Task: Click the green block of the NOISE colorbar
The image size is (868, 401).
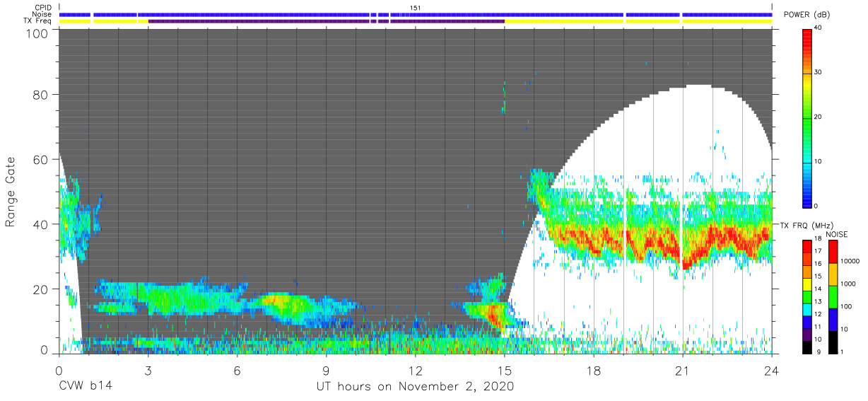Action: coord(832,296)
